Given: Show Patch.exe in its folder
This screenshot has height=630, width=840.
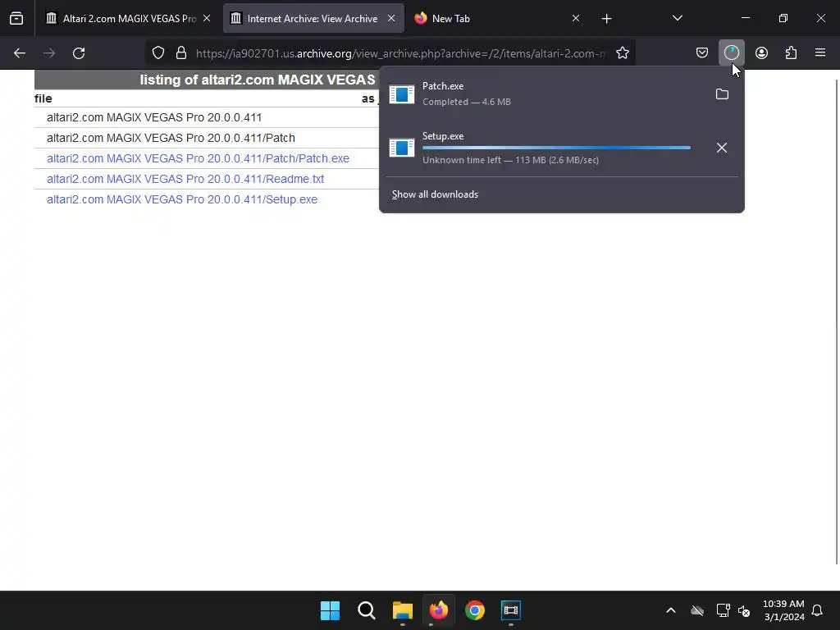Looking at the screenshot, I should (x=722, y=94).
